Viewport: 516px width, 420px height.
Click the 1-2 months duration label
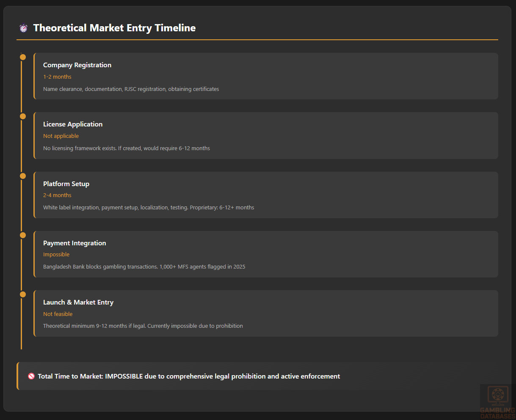point(57,77)
